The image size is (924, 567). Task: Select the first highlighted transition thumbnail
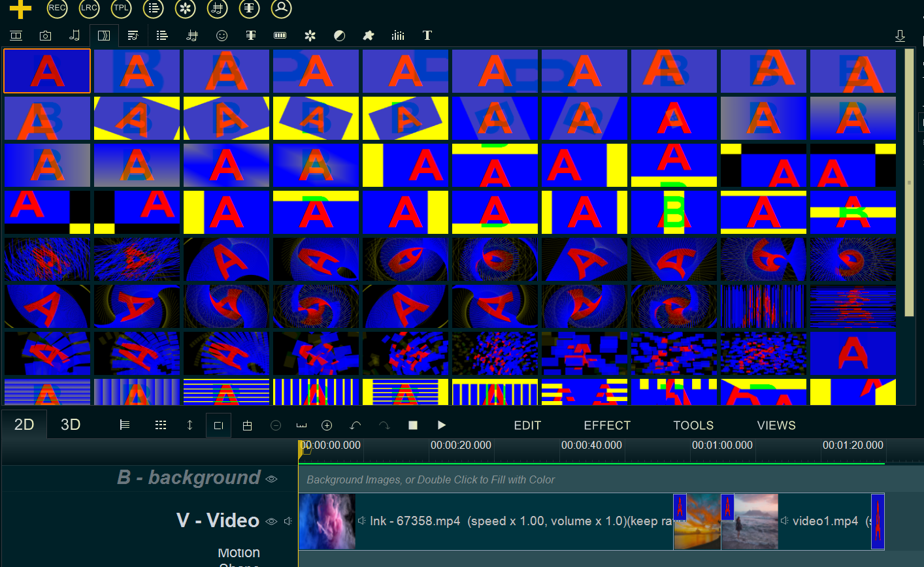[x=47, y=71]
